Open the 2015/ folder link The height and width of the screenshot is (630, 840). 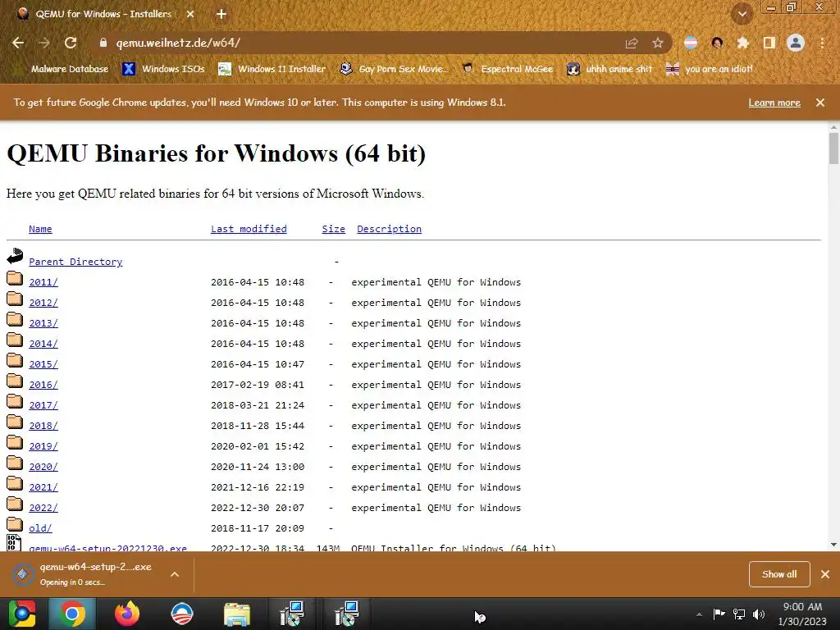(43, 364)
